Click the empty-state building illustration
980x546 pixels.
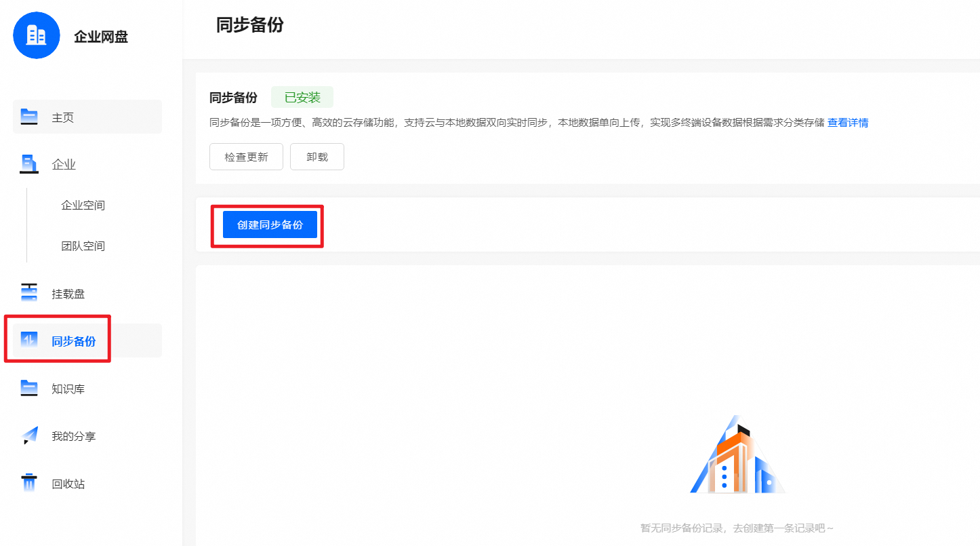737,454
